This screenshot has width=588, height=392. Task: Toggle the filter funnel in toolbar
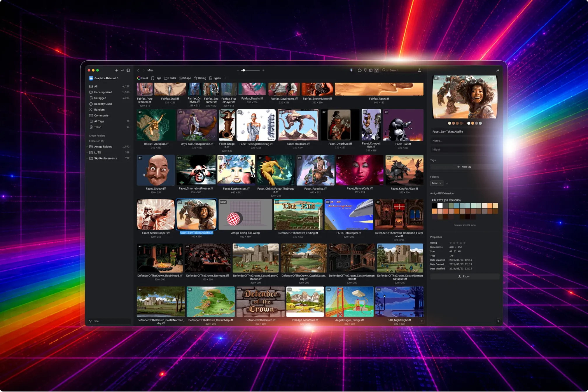pos(377,70)
